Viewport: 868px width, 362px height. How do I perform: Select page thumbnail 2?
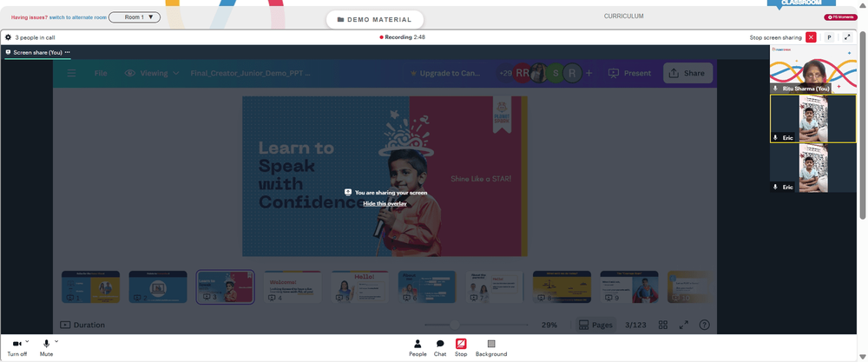tap(158, 286)
